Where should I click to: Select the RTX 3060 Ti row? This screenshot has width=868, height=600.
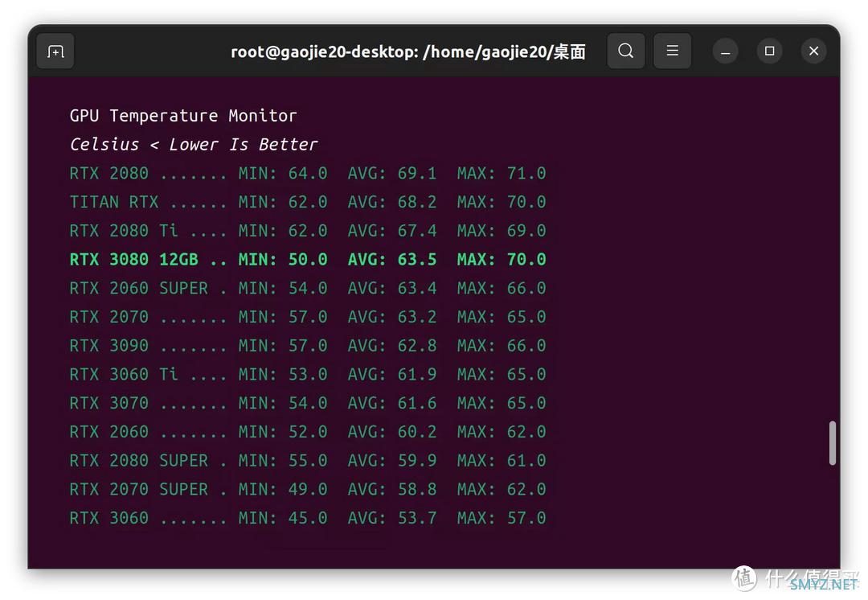coord(308,375)
